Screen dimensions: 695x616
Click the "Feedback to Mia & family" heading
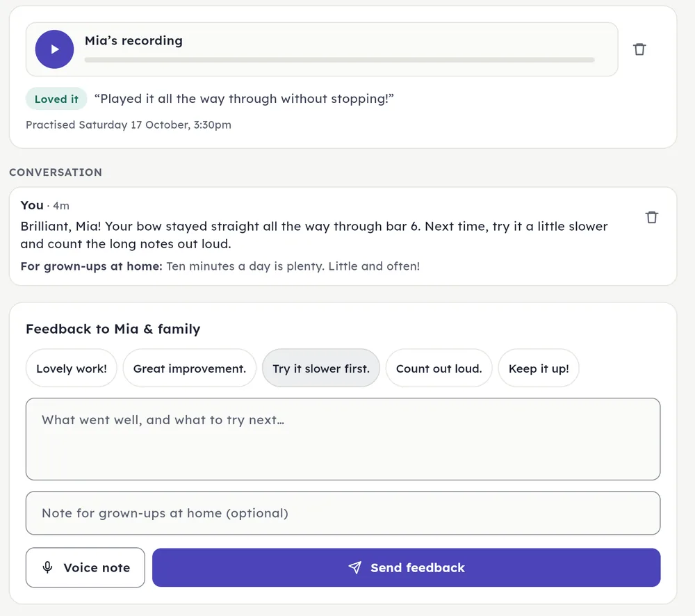[x=113, y=329]
